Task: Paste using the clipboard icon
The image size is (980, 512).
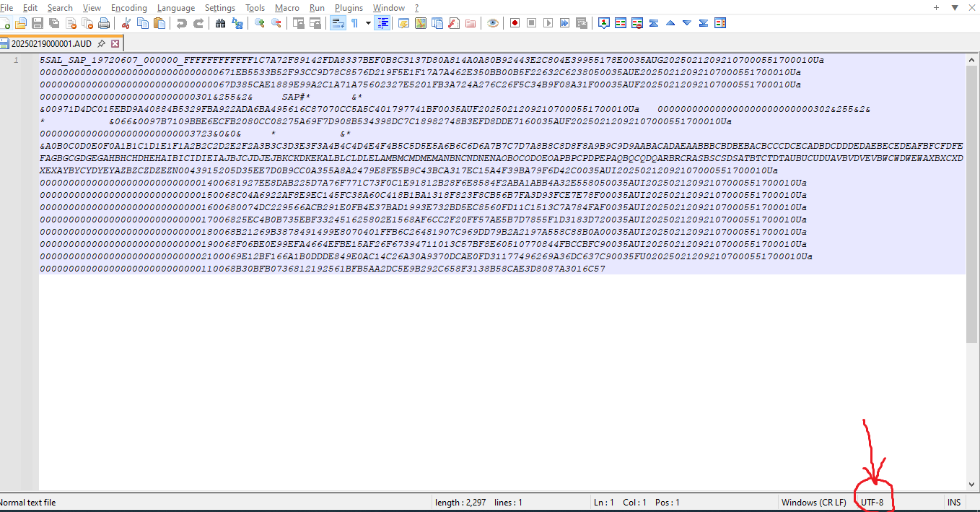Action: [x=159, y=23]
